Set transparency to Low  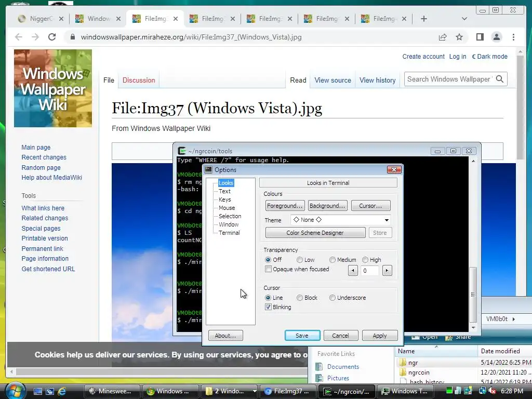pos(300,260)
